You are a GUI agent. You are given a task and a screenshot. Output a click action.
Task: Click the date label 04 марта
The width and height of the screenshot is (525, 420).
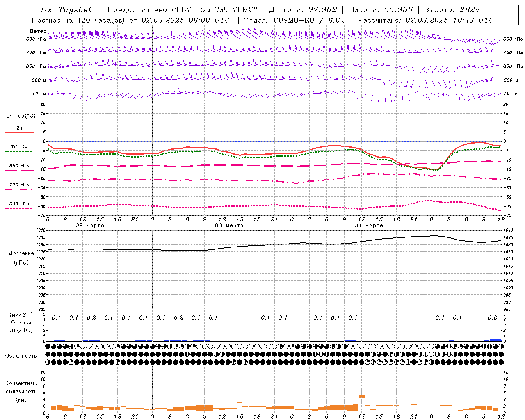[x=369, y=226]
